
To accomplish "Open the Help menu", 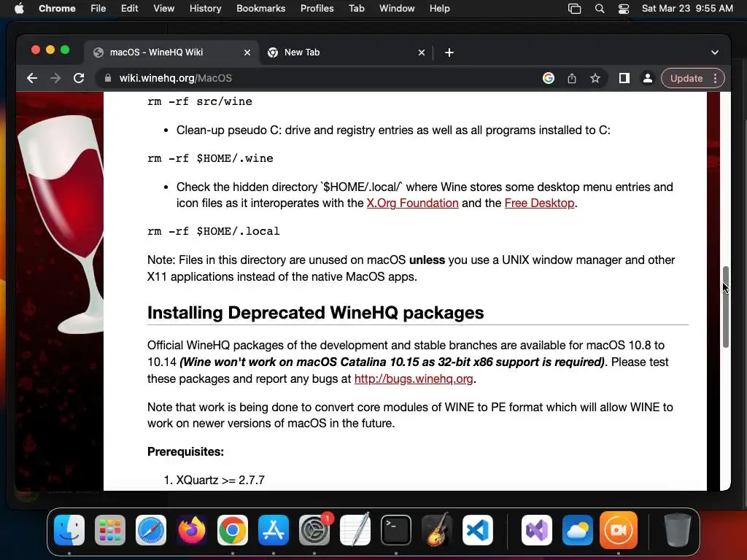I will click(x=439, y=9).
